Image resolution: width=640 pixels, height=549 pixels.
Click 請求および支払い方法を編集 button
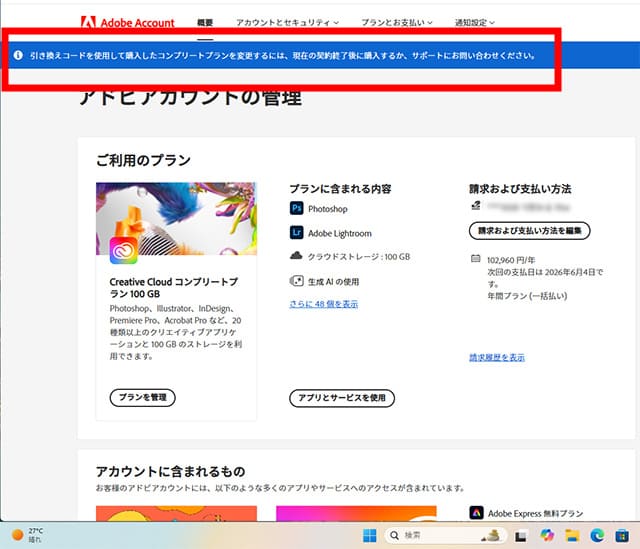click(x=530, y=231)
